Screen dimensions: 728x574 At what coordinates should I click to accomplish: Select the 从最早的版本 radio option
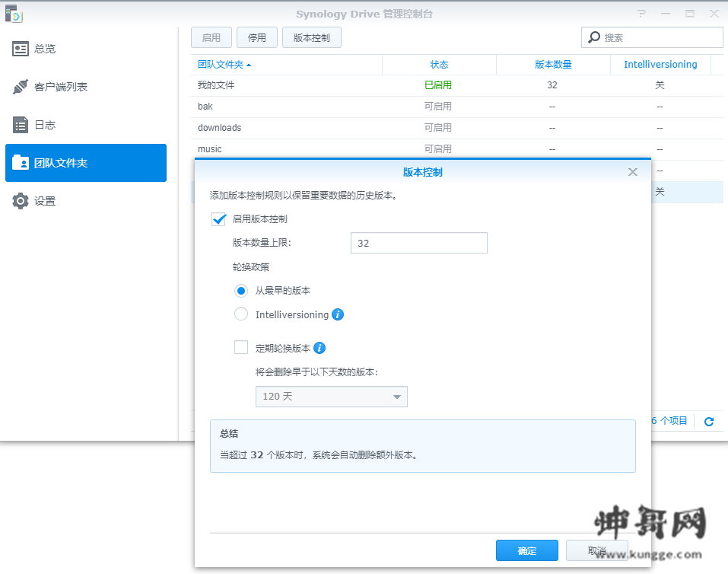(x=241, y=290)
